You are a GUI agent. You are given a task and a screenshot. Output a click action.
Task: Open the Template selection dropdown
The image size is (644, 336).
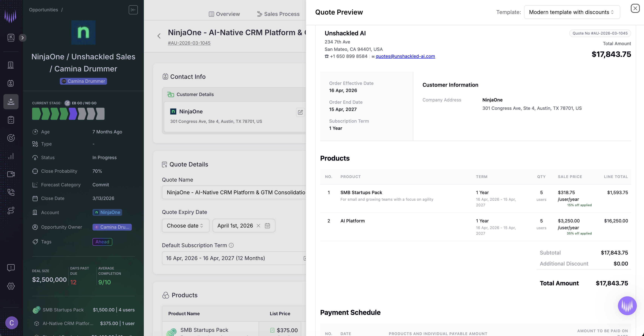tap(572, 12)
